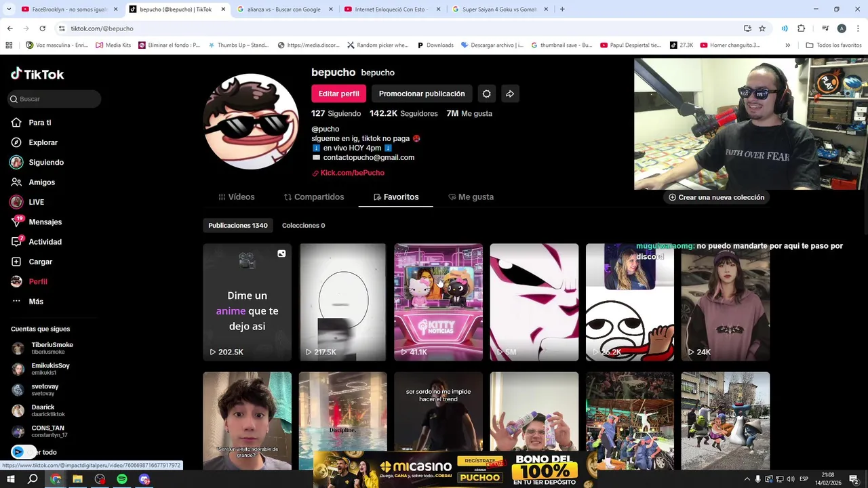Open the 142.2K Seguidores list
Image resolution: width=868 pixels, height=488 pixels.
[x=403, y=113]
